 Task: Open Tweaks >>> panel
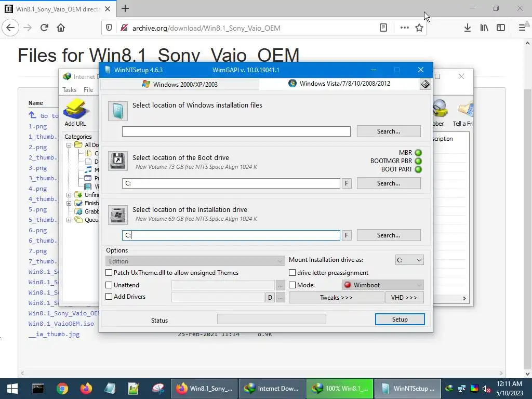pos(336,298)
